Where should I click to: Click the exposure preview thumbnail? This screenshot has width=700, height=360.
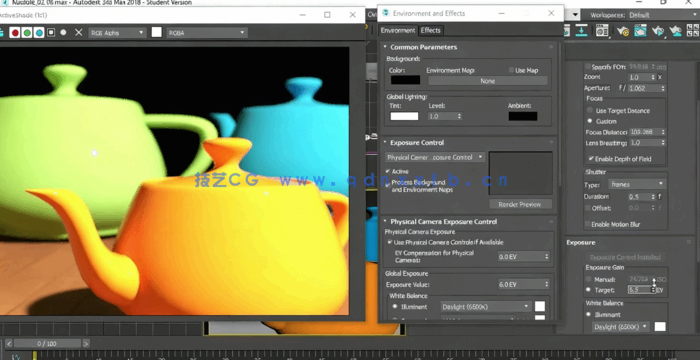point(521,173)
